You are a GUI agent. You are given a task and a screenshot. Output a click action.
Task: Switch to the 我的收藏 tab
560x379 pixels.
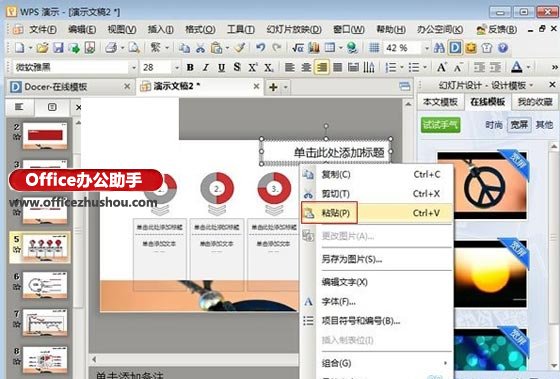pos(535,103)
